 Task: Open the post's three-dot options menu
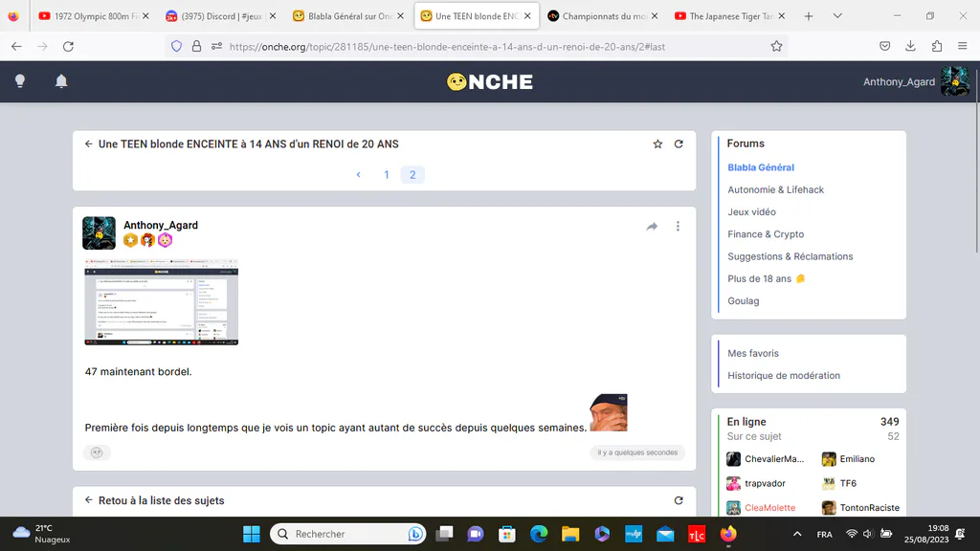[x=678, y=226]
